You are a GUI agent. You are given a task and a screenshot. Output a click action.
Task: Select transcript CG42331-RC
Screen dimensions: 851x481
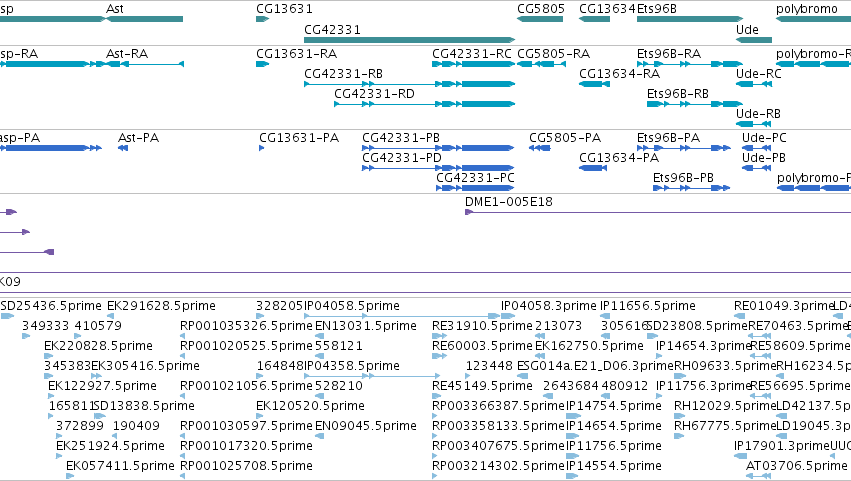[x=472, y=54]
